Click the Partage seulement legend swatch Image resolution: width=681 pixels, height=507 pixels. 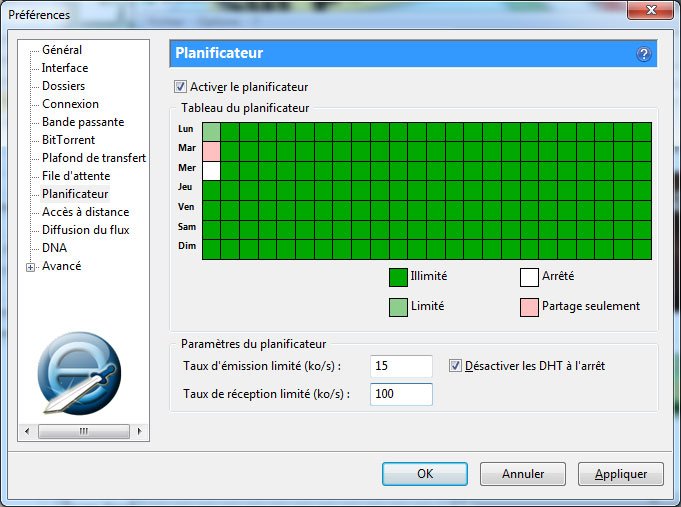pyautogui.click(x=529, y=308)
